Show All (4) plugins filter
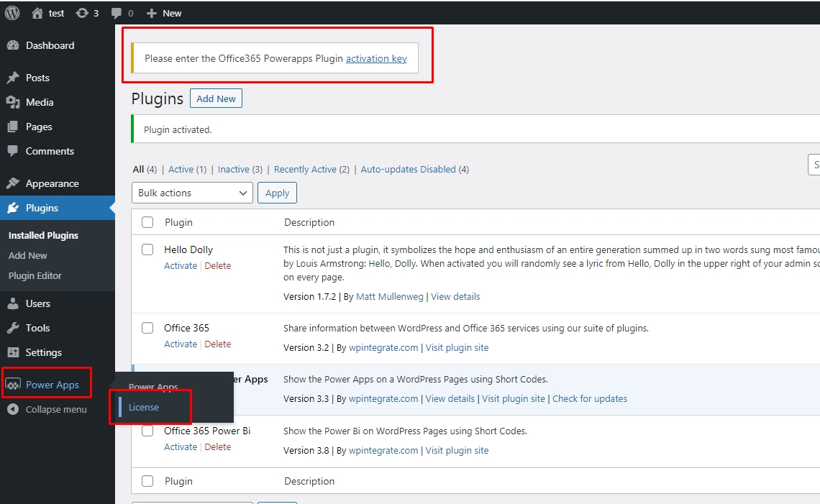The image size is (820, 504). [x=145, y=170]
